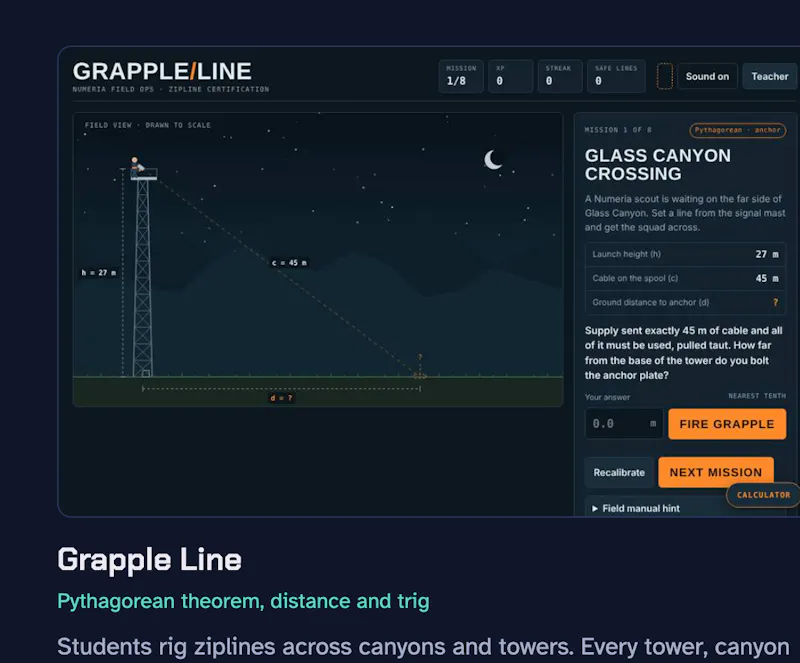
Task: Click the 'MISSION 1 OF 8' label
Action: (618, 130)
